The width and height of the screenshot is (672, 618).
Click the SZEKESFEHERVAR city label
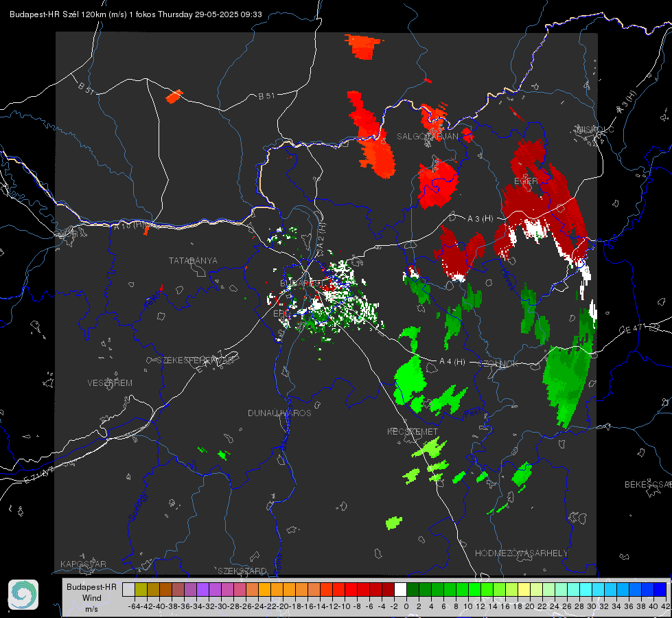[x=196, y=360]
